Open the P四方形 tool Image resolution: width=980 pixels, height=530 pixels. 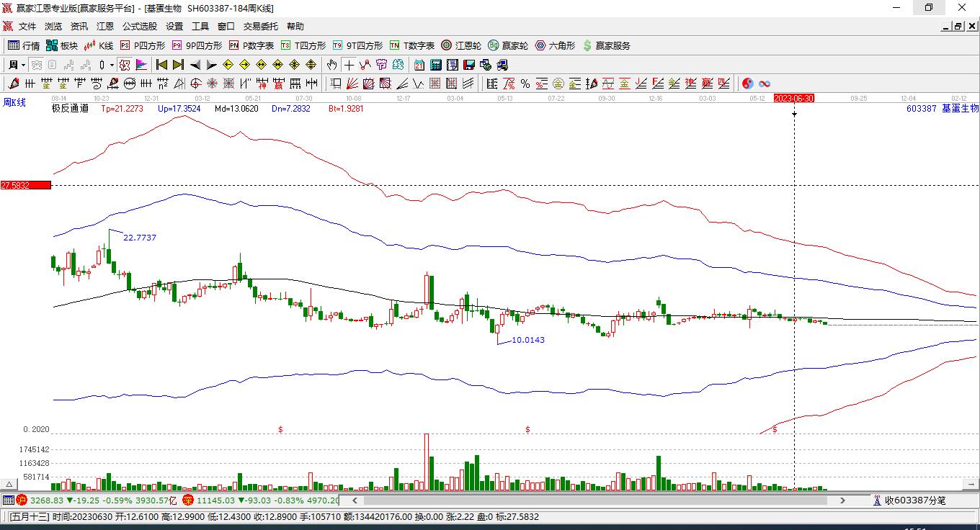(142, 45)
